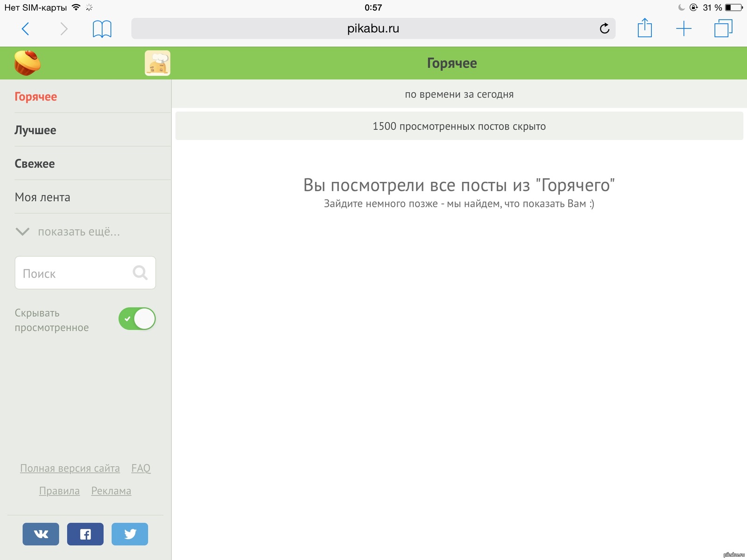Screen dimensions: 747x560
Task: Select Горячее in the sidebar
Action: pyautogui.click(x=35, y=97)
